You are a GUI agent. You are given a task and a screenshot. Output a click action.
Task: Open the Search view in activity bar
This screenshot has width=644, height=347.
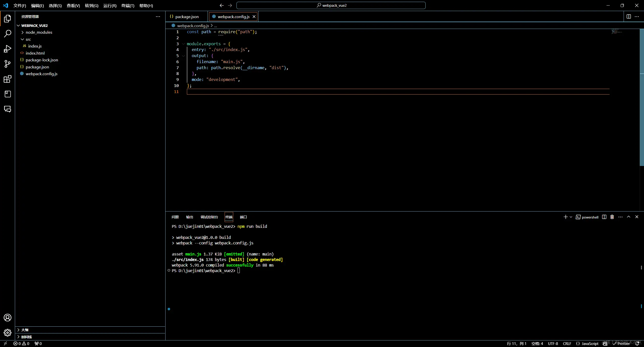coord(8,33)
